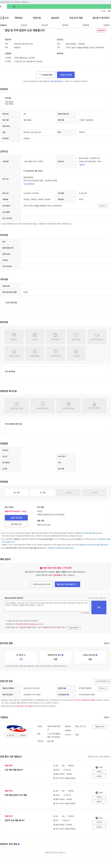Click the 모성보호시설 welfare icon
Screen dimensions: 111x868
[55, 353]
